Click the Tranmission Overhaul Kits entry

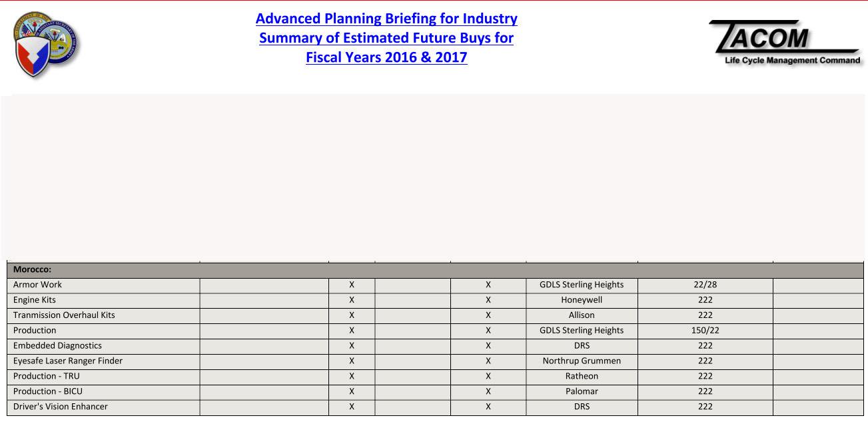(x=64, y=315)
